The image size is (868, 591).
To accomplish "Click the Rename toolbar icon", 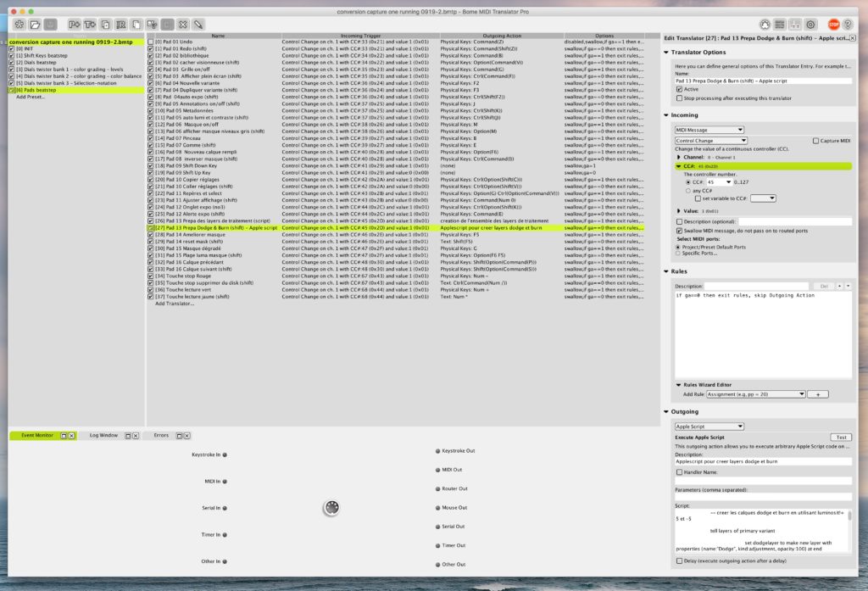I will 120,25.
